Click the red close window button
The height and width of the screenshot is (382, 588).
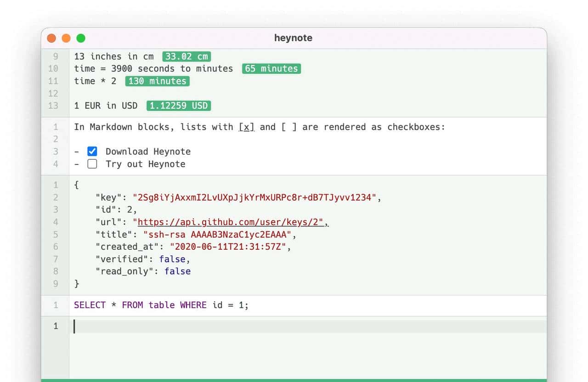51,38
